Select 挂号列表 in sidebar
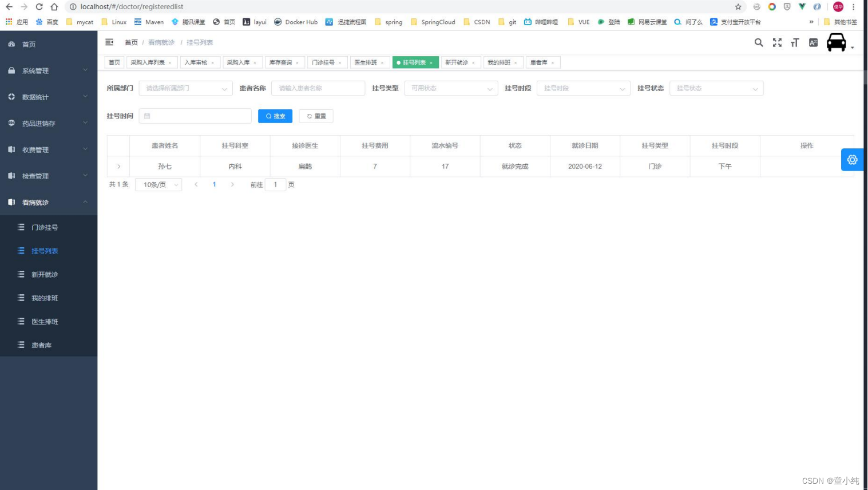Image resolution: width=868 pixels, height=490 pixels. click(x=49, y=251)
